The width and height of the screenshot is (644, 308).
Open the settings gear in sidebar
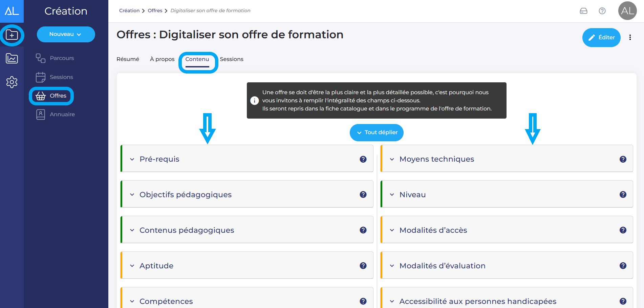click(12, 82)
